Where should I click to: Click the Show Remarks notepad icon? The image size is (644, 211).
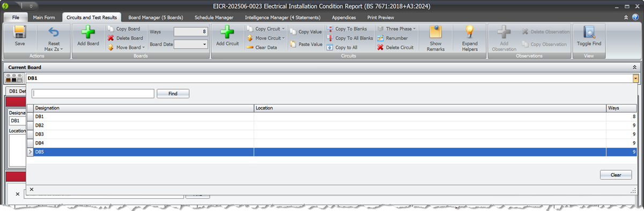pyautogui.click(x=435, y=32)
